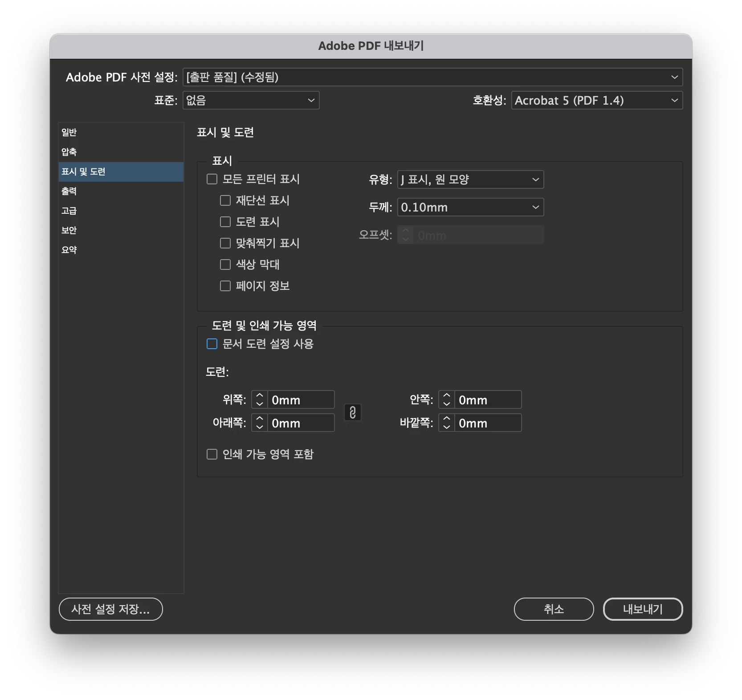
Task: Open 유형 dropdown J 표시, 원 모양
Action: click(470, 179)
